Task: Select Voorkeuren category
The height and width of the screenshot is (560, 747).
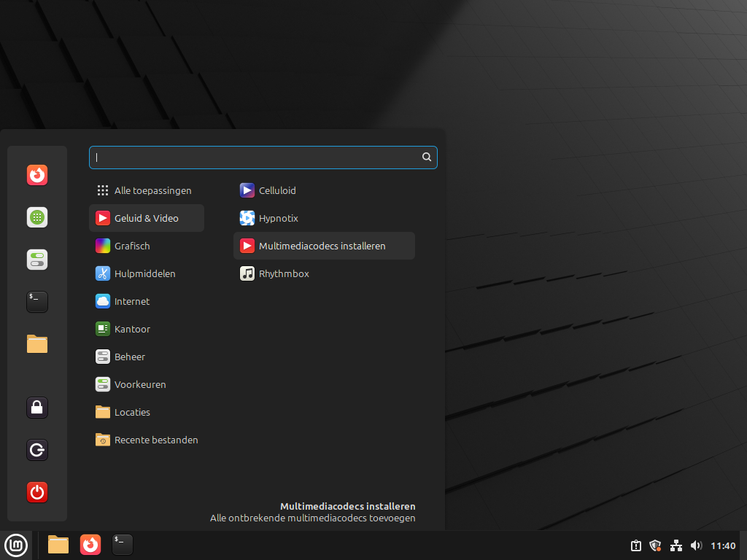Action: [x=146, y=384]
